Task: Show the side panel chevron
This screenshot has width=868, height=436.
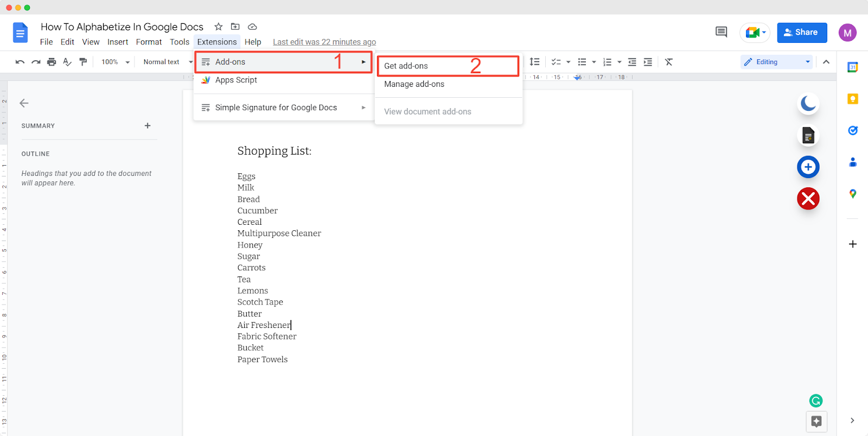Action: click(x=852, y=420)
